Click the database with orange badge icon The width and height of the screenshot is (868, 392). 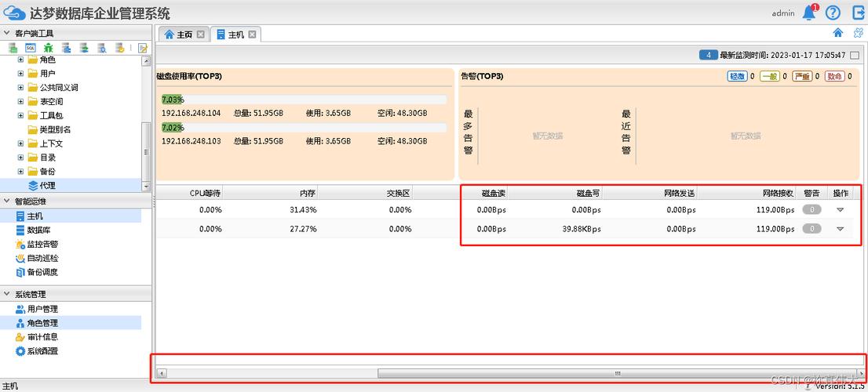(119, 48)
